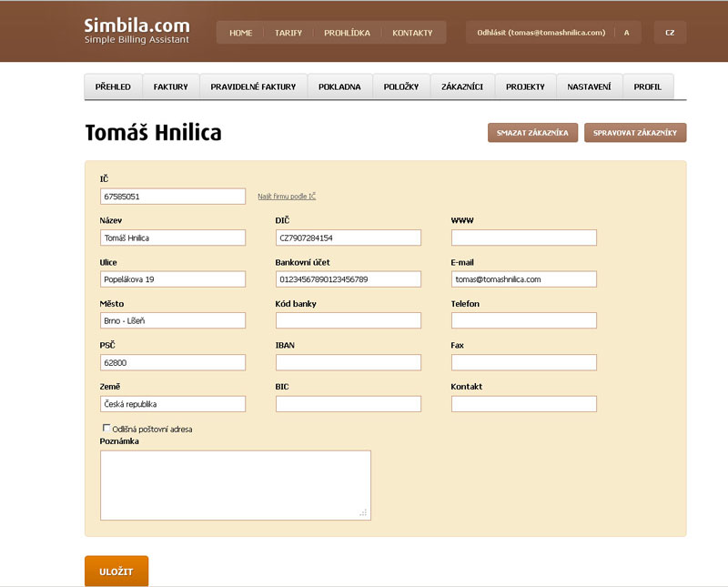Select the POKLADNA tab
This screenshot has height=587, width=728.
tap(339, 87)
